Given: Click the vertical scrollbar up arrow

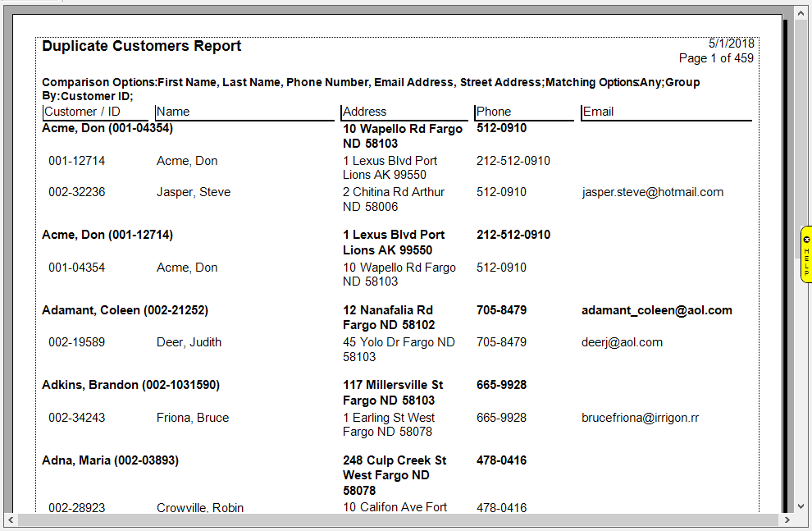Looking at the screenshot, I should [801, 13].
